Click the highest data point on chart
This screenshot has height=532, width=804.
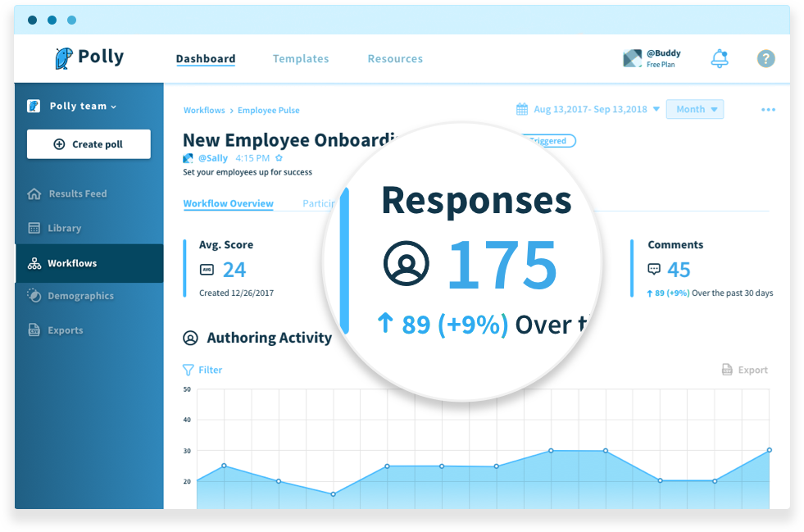551,450
